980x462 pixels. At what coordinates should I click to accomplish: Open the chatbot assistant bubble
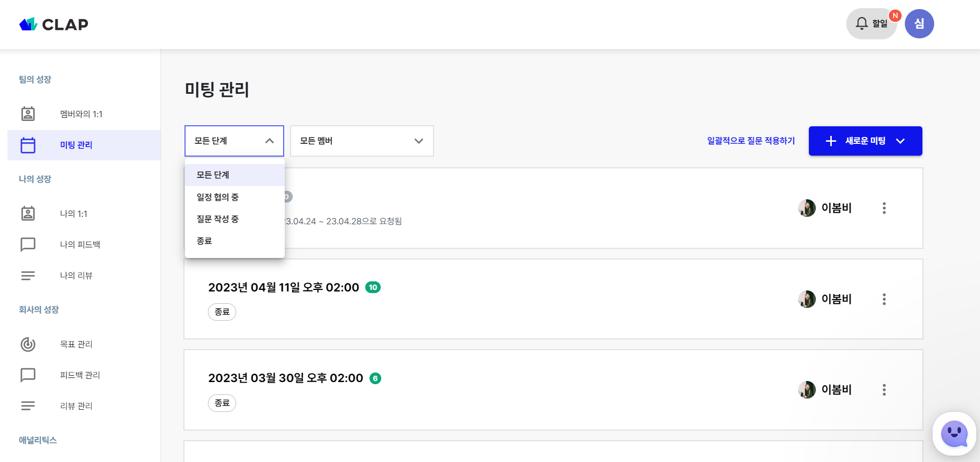tap(954, 434)
